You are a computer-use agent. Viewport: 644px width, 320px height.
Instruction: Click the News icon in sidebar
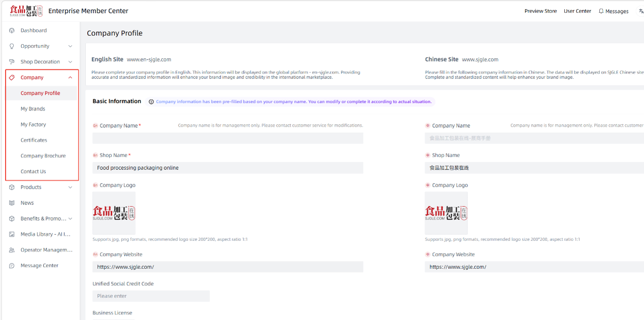12,203
